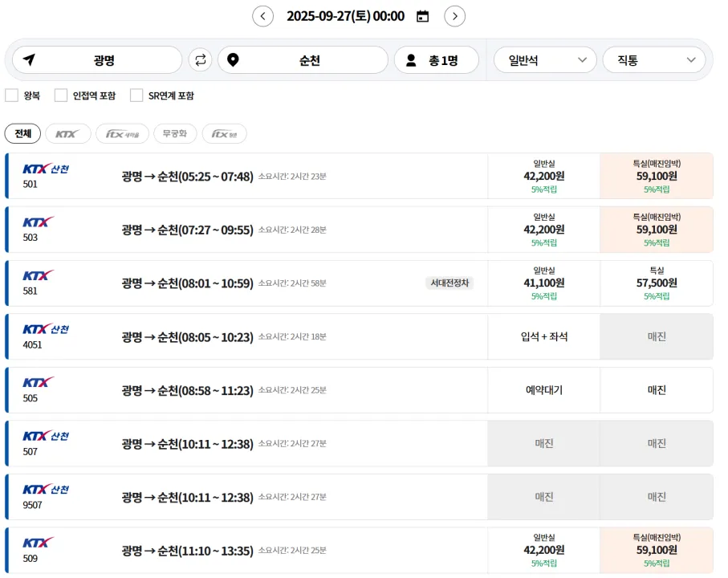
Task: Click 예약대기 for train 505
Action: pyautogui.click(x=543, y=390)
